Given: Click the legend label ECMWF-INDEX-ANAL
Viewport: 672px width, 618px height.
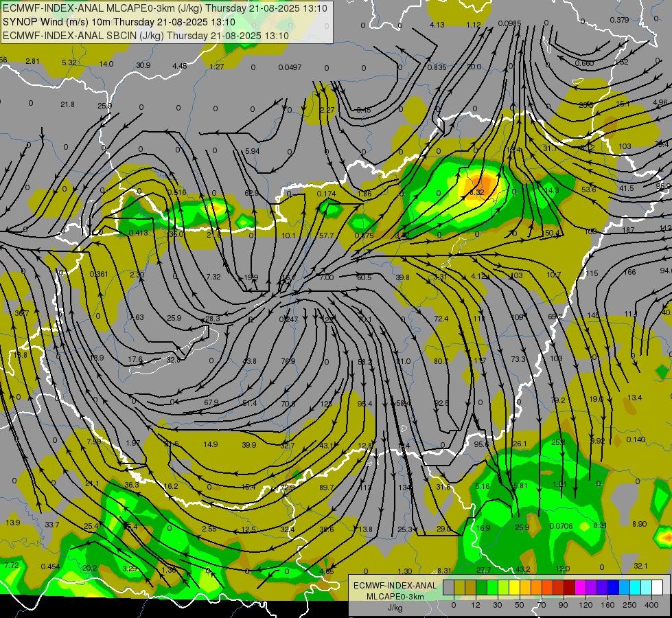Looking at the screenshot, I should coord(395,586).
